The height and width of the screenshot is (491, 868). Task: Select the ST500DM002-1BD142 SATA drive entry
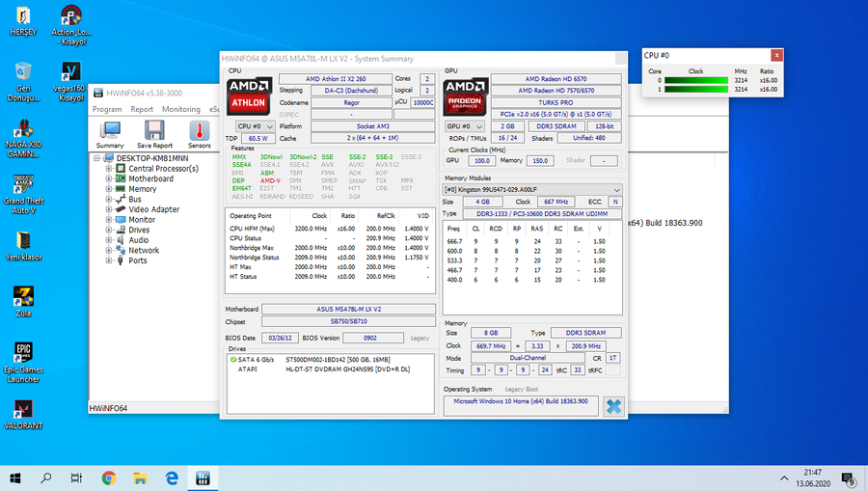(x=331, y=360)
